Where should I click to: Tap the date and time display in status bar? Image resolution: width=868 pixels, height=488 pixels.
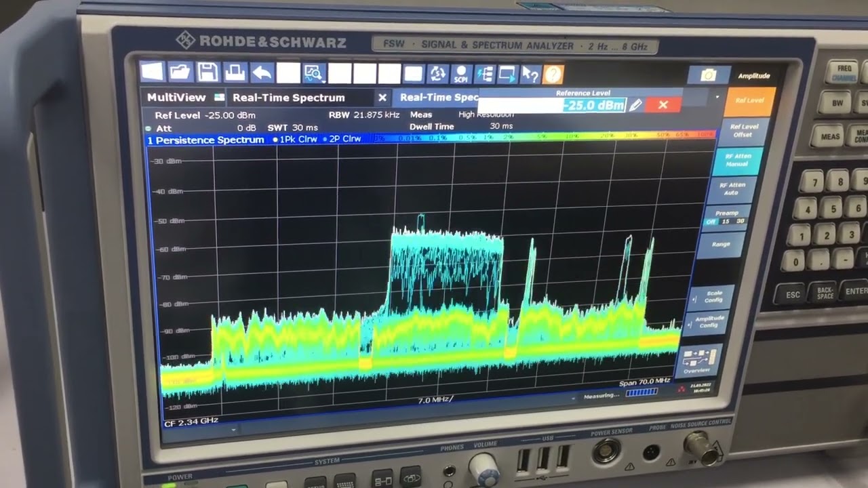(x=701, y=388)
